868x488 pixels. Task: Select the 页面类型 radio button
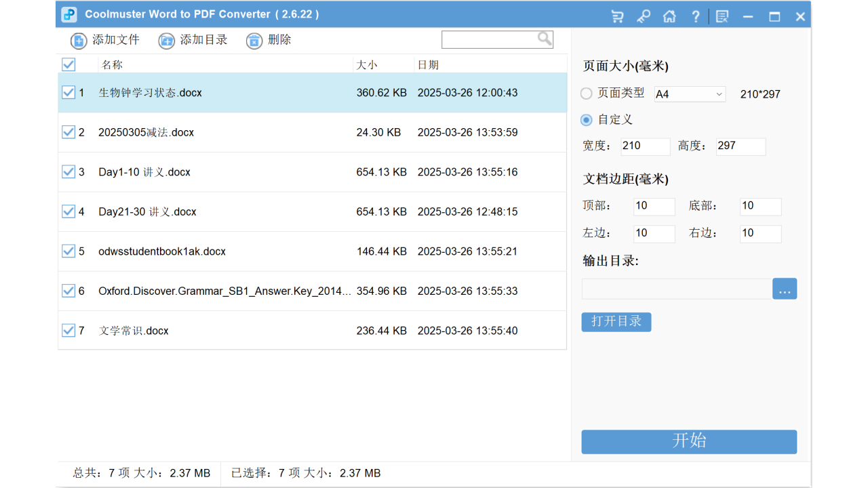click(585, 94)
